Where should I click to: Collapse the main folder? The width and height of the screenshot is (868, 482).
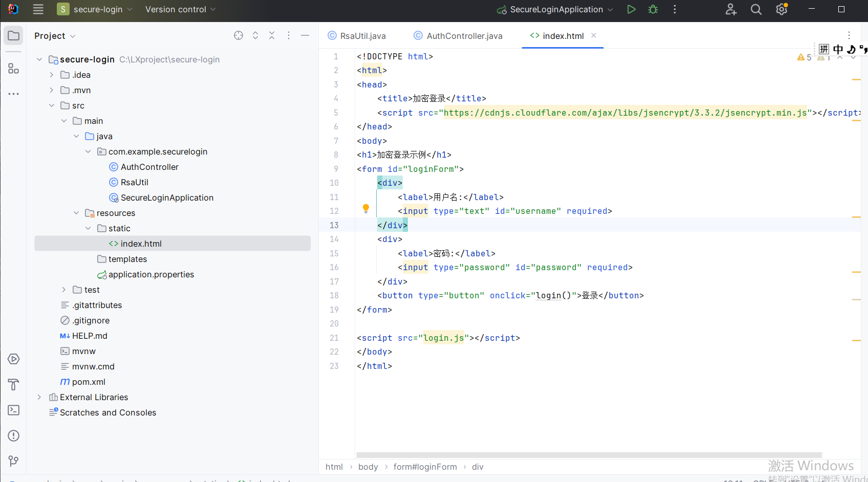pyautogui.click(x=63, y=121)
